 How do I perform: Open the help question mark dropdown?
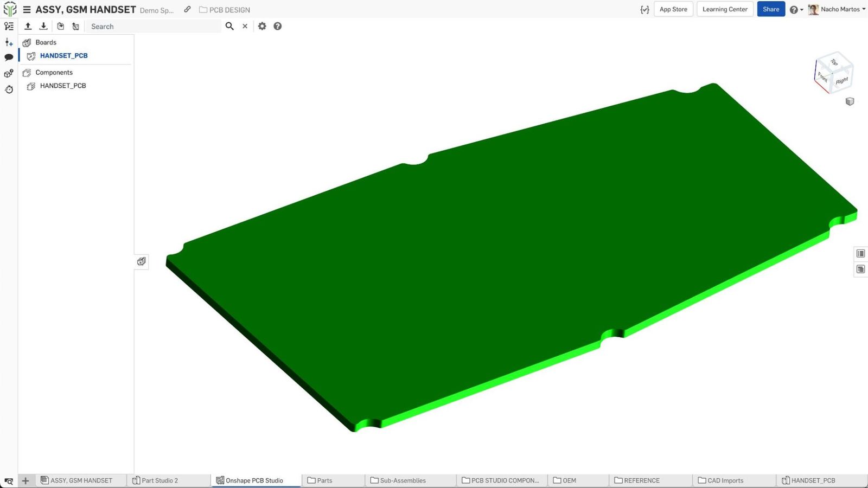coord(796,10)
